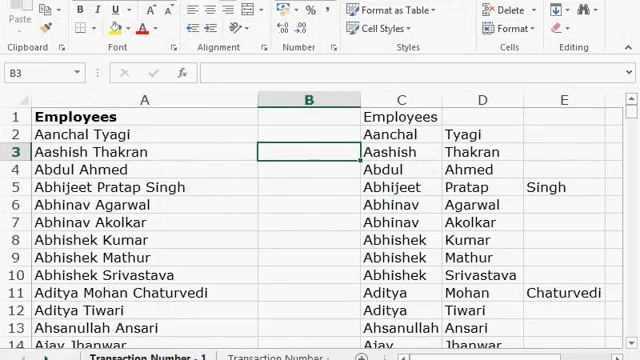Viewport: 640px width, 360px height.
Task: Click Delete cells button
Action: click(503, 10)
